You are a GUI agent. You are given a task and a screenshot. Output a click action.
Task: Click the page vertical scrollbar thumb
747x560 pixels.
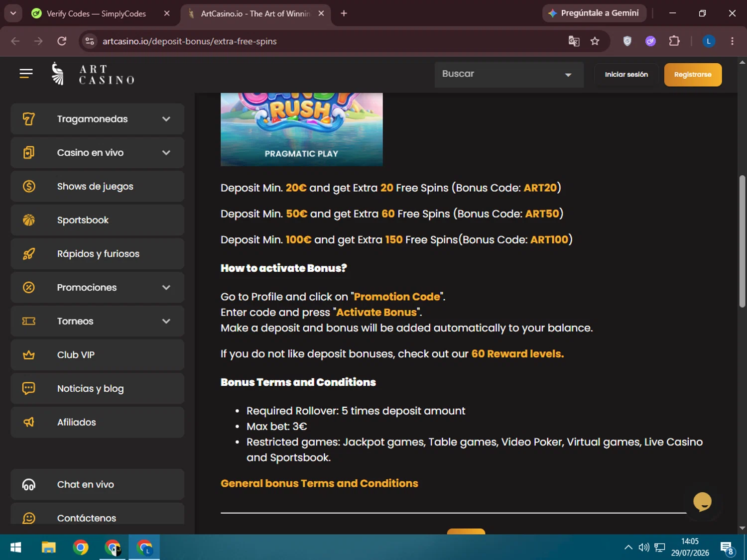(x=742, y=241)
